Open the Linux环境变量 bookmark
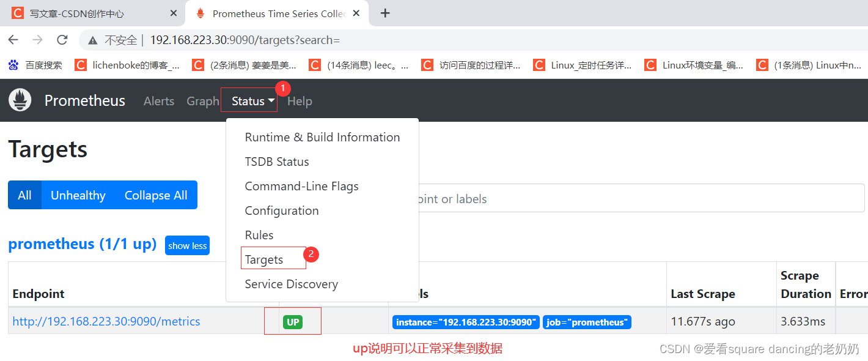 click(694, 65)
